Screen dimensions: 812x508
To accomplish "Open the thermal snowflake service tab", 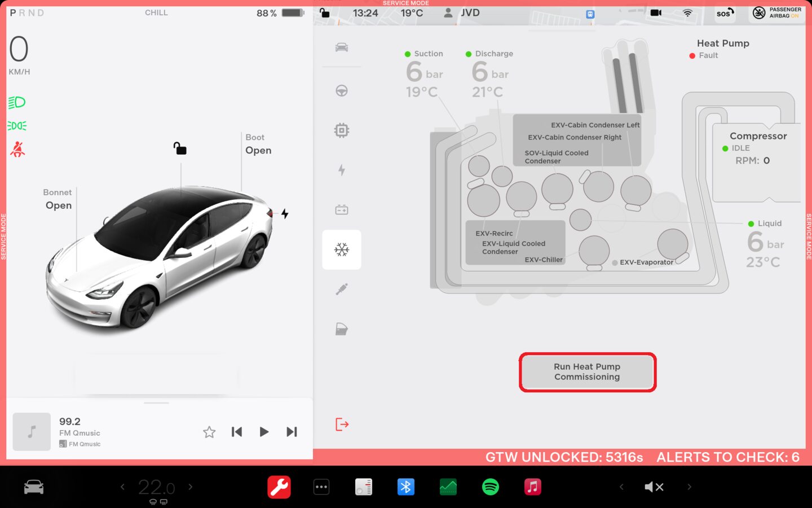I will pos(342,249).
